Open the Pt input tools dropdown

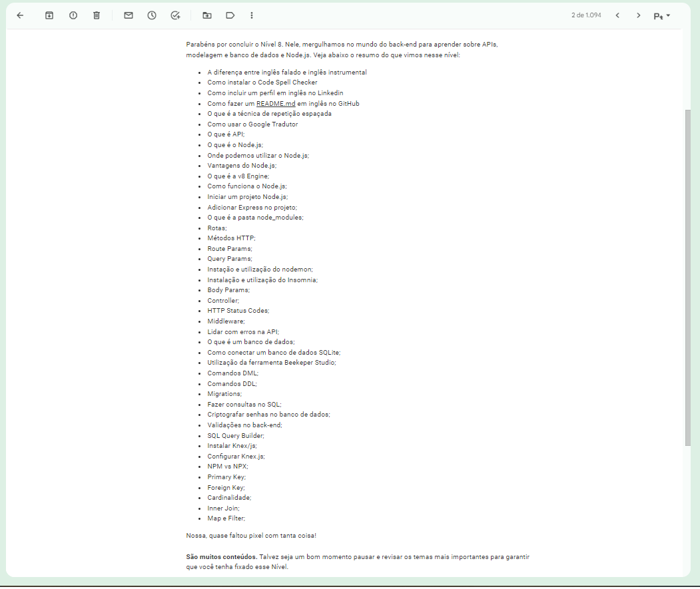click(661, 16)
